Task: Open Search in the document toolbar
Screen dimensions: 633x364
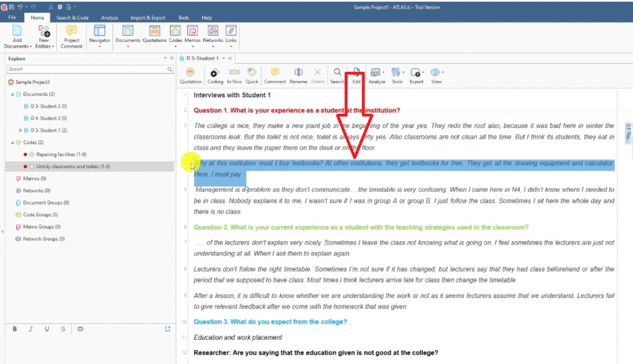Action: [337, 75]
